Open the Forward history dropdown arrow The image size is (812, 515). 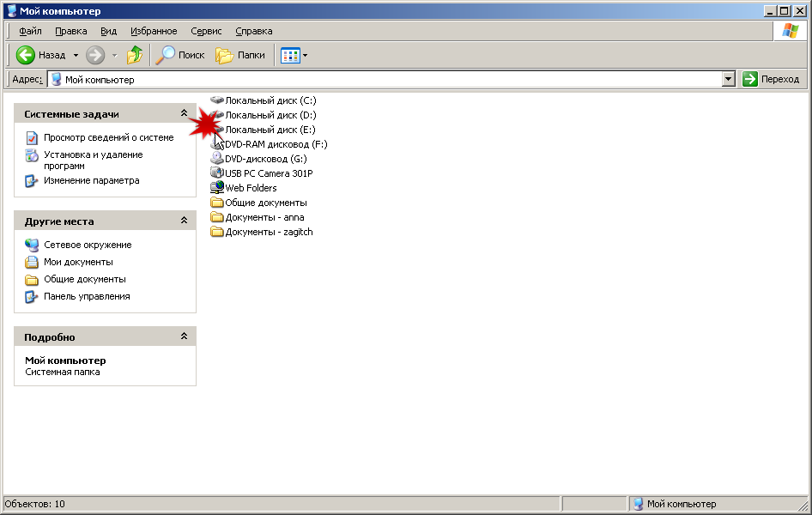114,56
